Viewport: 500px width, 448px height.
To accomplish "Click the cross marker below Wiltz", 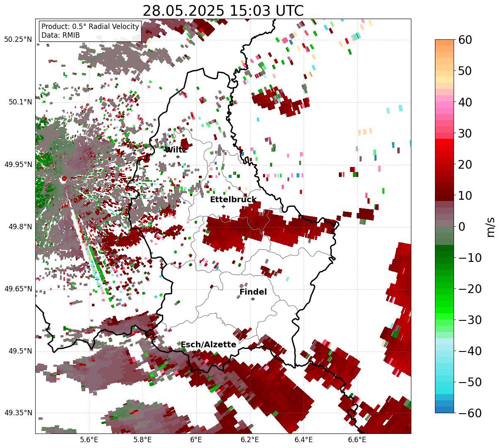I will click(x=178, y=157).
